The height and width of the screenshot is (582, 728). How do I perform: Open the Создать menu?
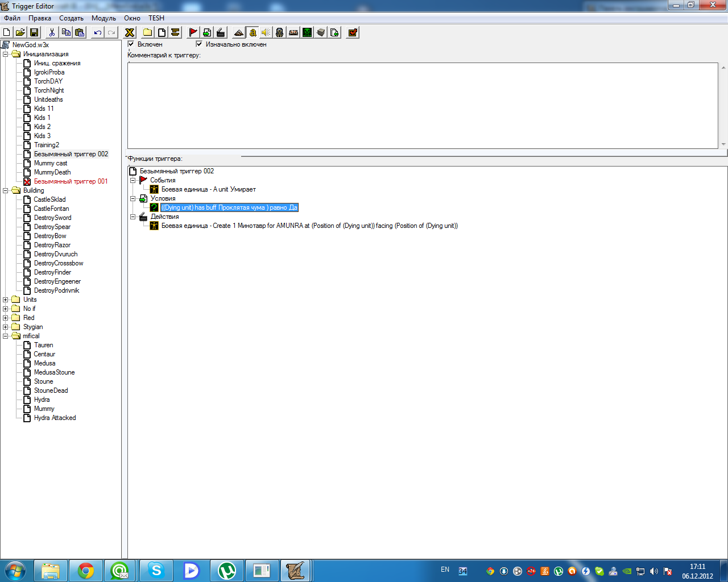coord(72,18)
